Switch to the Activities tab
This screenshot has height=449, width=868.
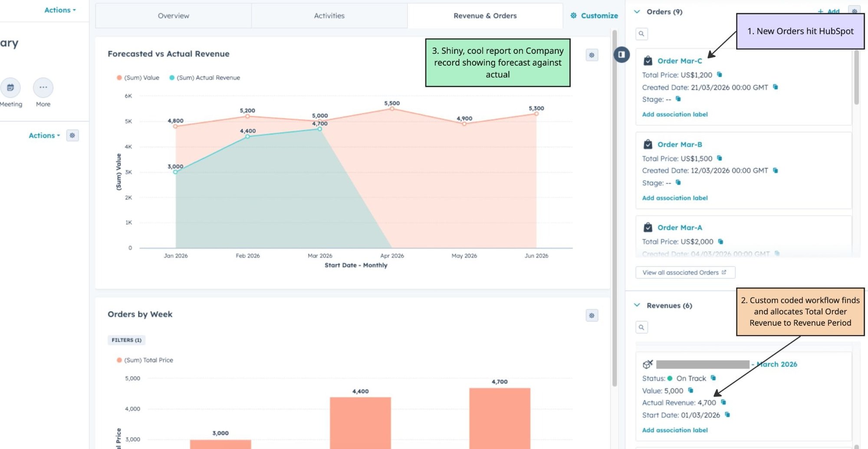tap(329, 16)
